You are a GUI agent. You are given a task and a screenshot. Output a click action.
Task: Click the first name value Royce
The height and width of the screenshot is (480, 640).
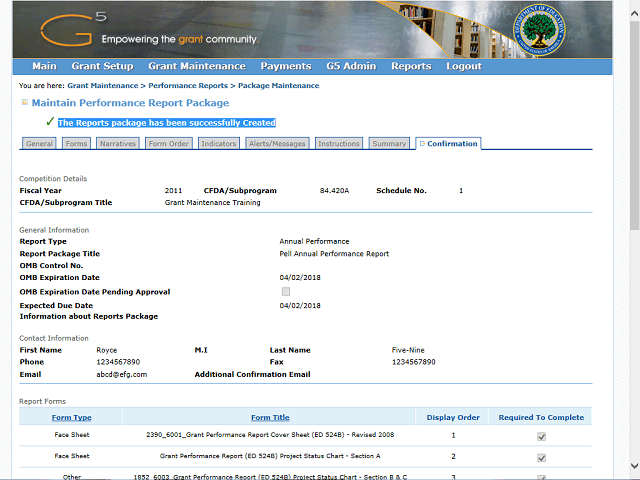coord(107,350)
